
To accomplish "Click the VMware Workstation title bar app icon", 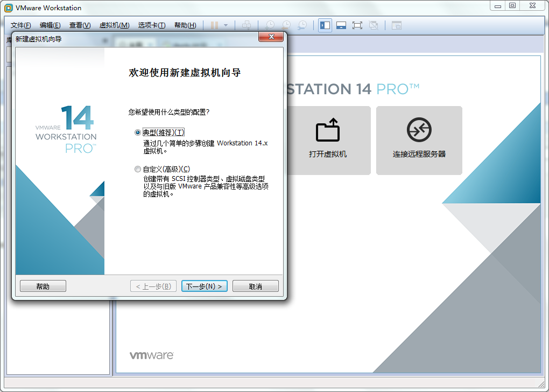I will [x=9, y=8].
